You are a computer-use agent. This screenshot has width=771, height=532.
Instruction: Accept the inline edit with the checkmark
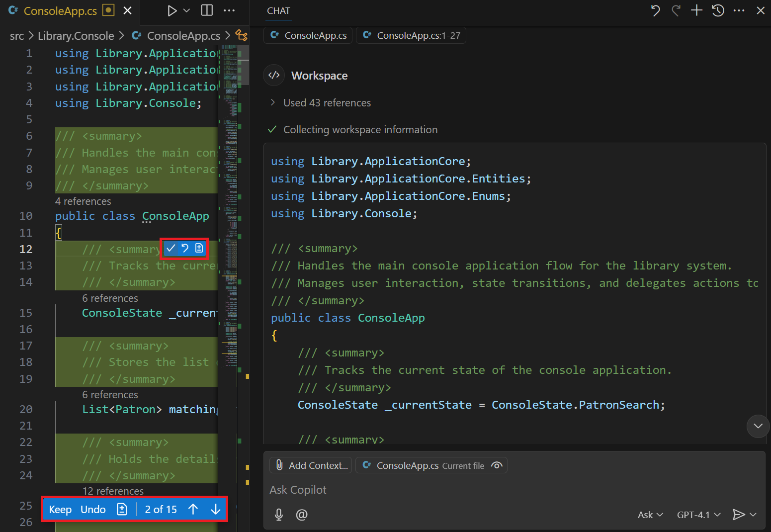[171, 248]
